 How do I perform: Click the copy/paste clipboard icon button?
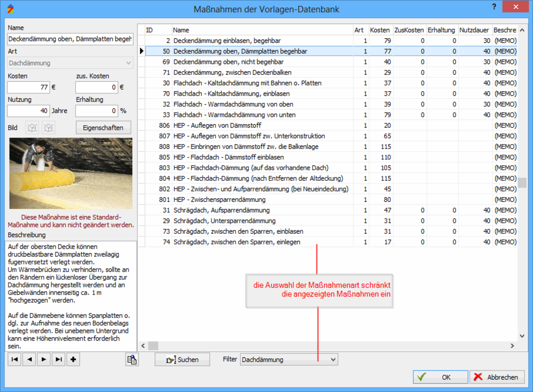click(x=132, y=359)
